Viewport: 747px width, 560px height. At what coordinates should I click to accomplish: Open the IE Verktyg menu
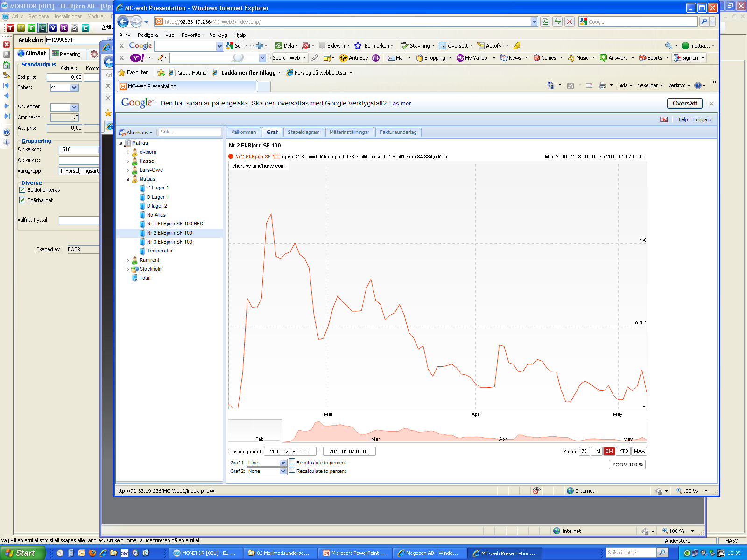(218, 35)
